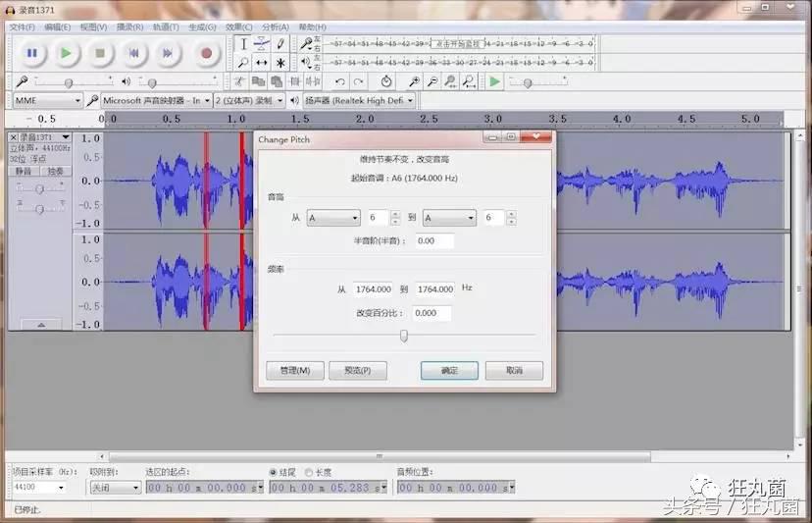The image size is (812, 523).
Task: Click the Skip to End button
Action: coord(168,53)
